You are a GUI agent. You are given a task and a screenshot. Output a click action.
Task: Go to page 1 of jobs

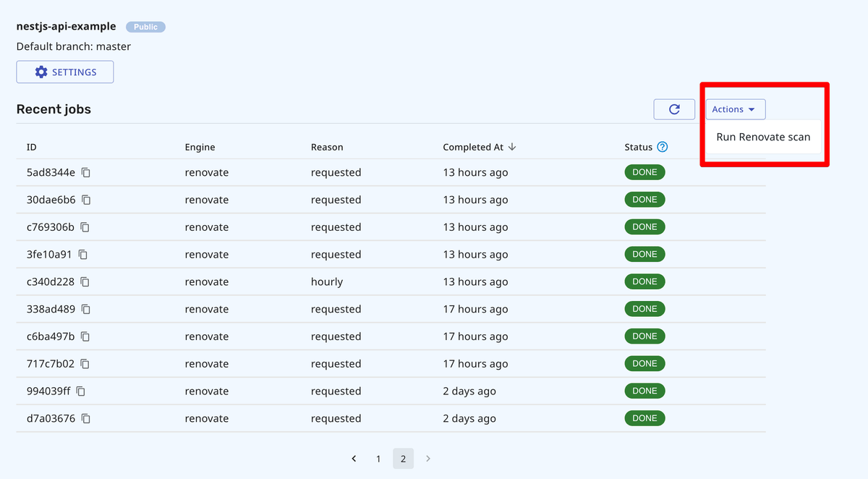[x=378, y=459]
